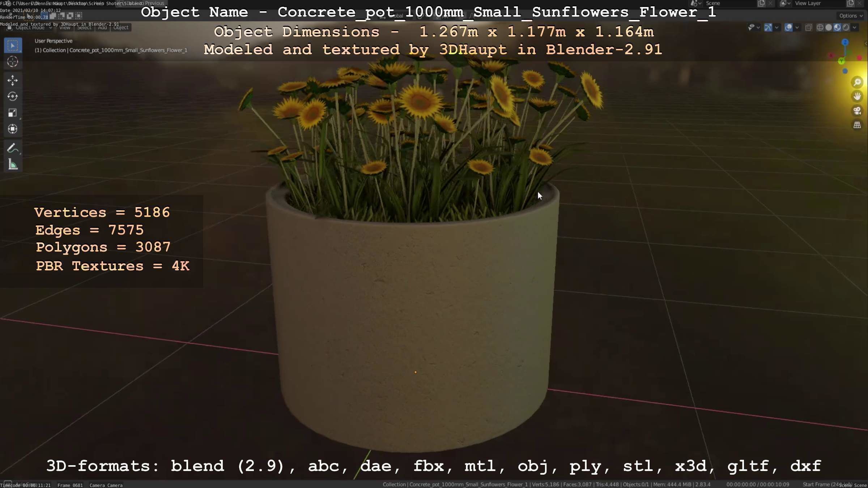This screenshot has height=488, width=868.
Task: Click the 'User Perspective' viewport label
Action: tap(54, 41)
